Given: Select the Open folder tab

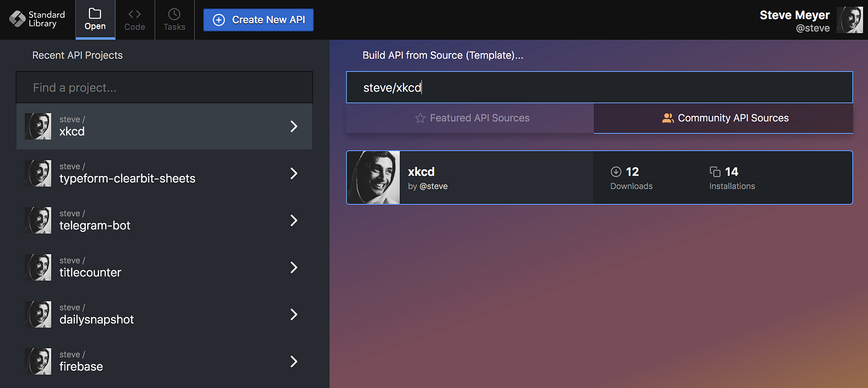Looking at the screenshot, I should coord(95,20).
